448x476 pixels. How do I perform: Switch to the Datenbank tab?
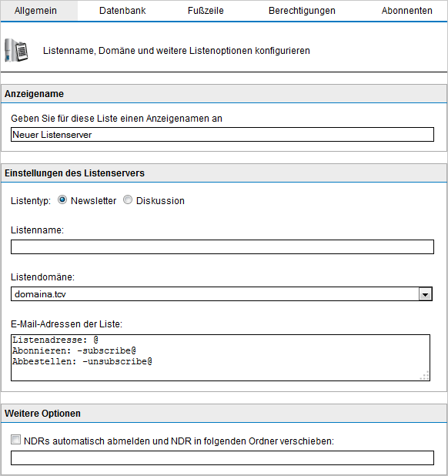[x=122, y=11]
